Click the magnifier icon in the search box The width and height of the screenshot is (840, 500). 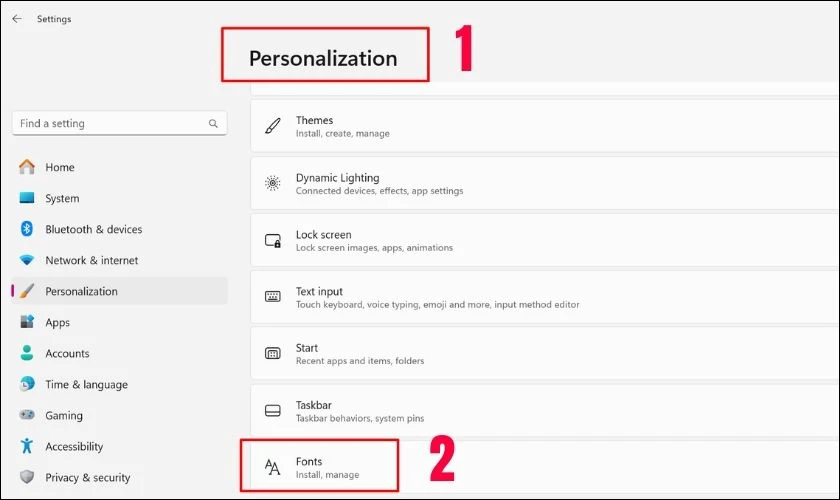click(213, 124)
